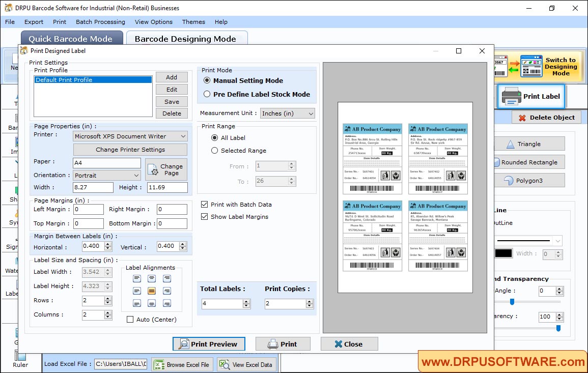This screenshot has height=373, width=588.
Task: Increase the Columns stepper value
Action: (x=108, y=312)
